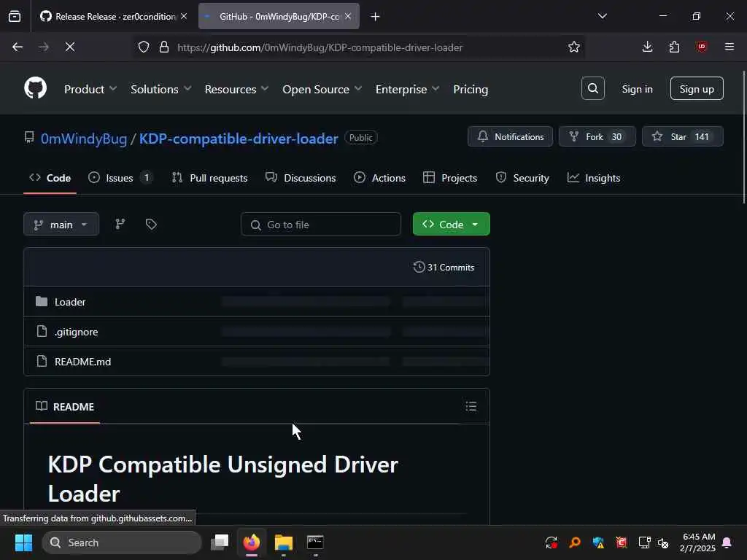Screen dimensions: 747x560
Task: Open .gitignore file
Action: 76,332
